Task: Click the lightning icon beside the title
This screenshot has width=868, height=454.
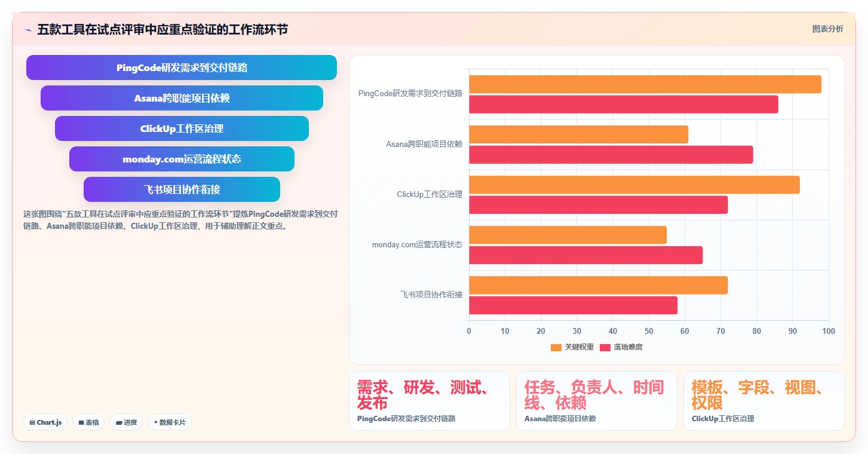Action: (x=28, y=29)
